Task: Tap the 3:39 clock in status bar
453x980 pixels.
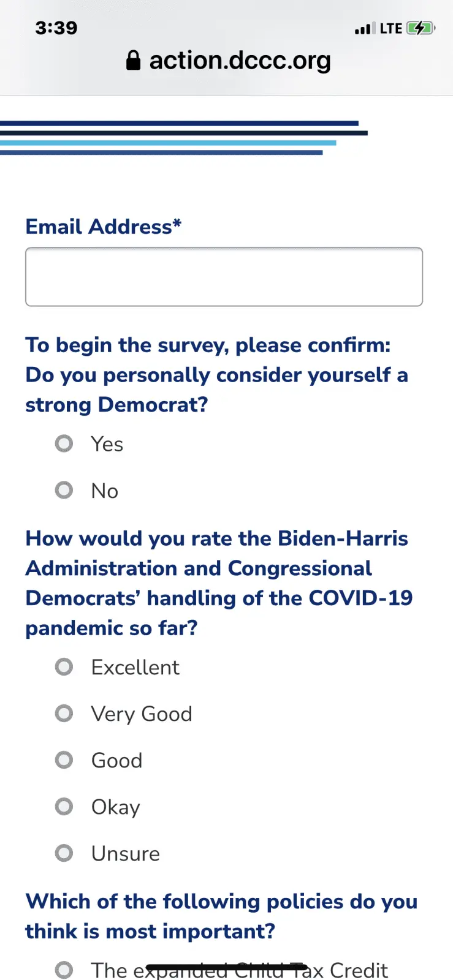Action: point(56,28)
